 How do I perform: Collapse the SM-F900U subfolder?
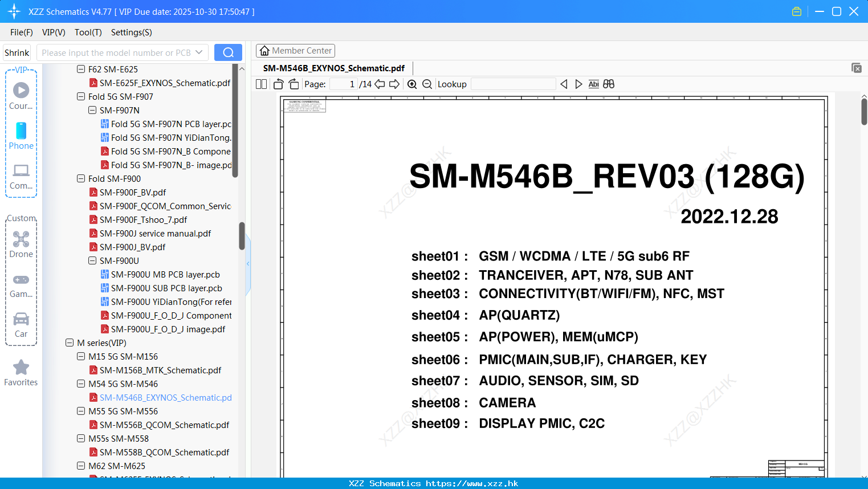(x=92, y=260)
